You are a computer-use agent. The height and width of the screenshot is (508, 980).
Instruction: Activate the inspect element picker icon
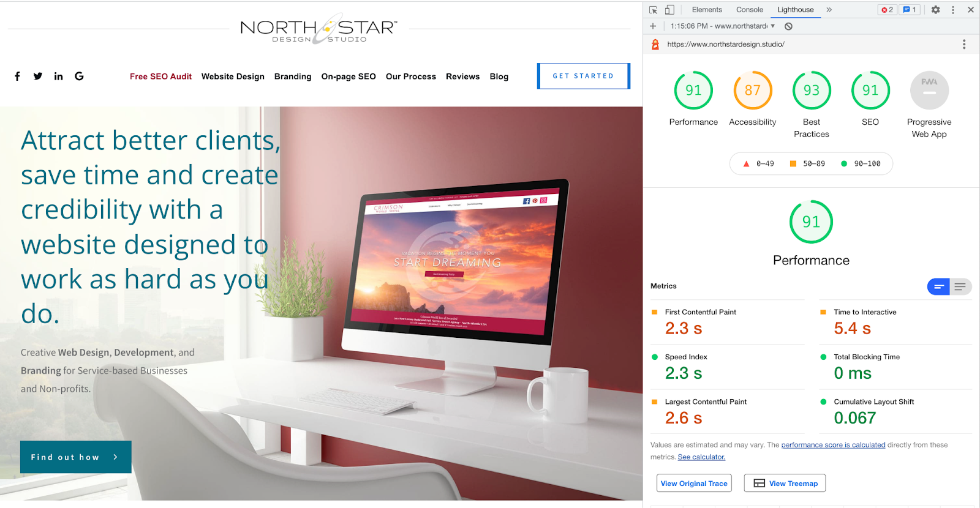653,10
